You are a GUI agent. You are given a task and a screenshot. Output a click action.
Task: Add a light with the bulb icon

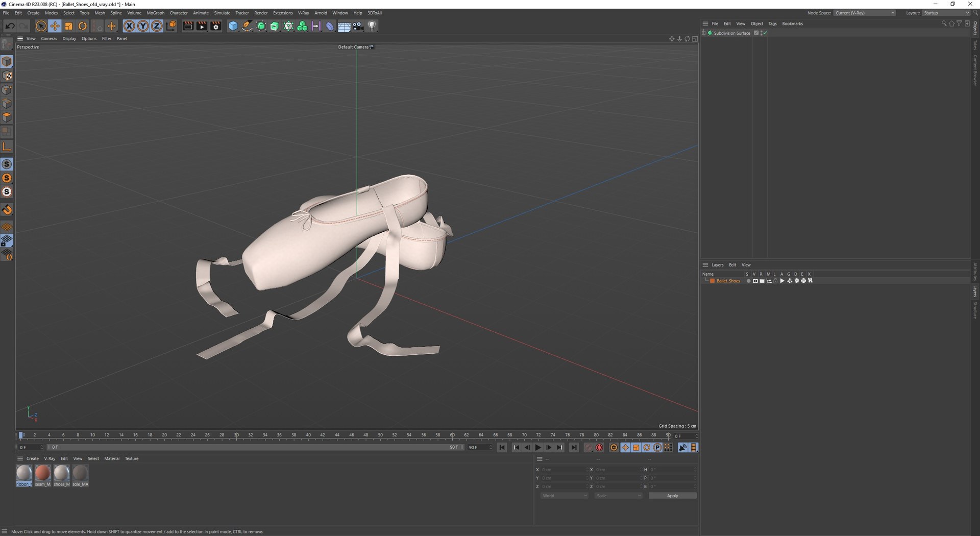click(372, 26)
